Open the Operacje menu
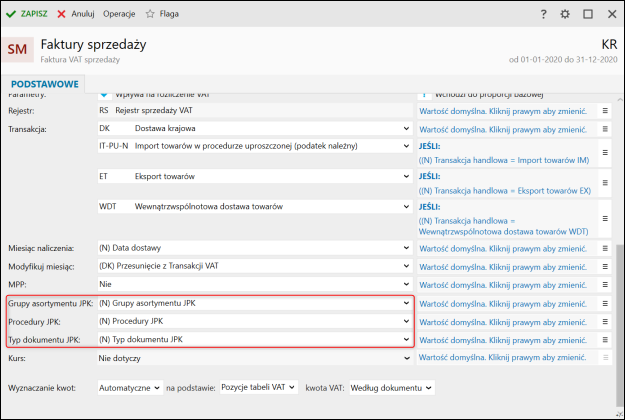The image size is (625, 420). pyautogui.click(x=119, y=15)
